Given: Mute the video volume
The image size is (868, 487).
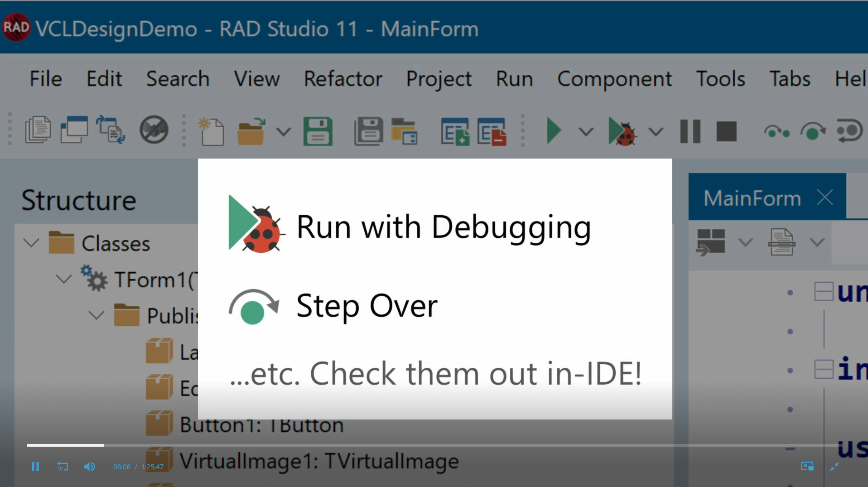Looking at the screenshot, I should [x=90, y=467].
